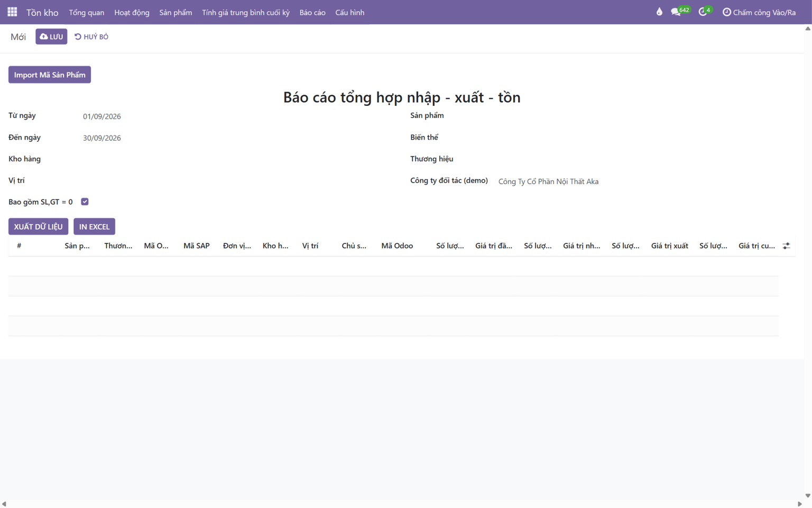Viewport: 812px width, 508px height.
Task: Click the Mã Odoo column header
Action: (397, 246)
